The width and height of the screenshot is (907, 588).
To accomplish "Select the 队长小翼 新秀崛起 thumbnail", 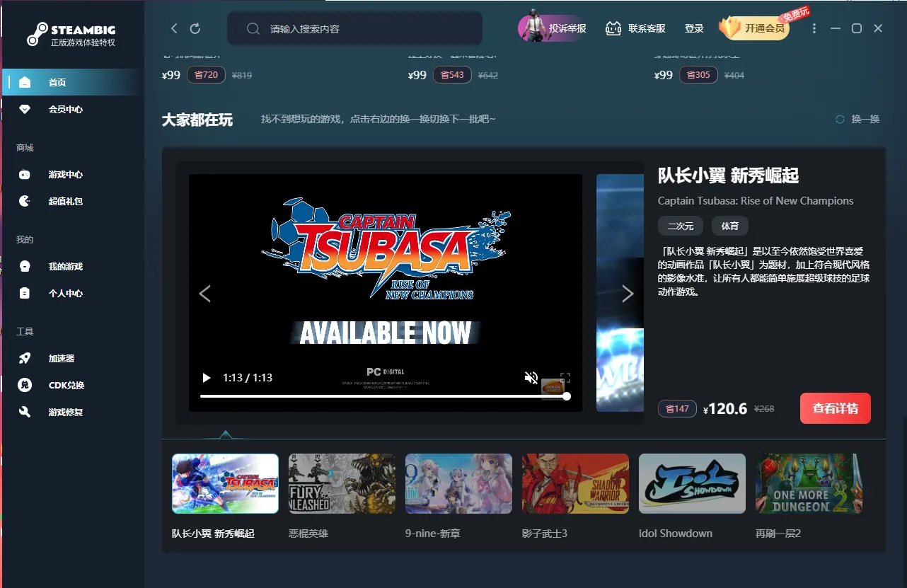I will click(x=225, y=483).
